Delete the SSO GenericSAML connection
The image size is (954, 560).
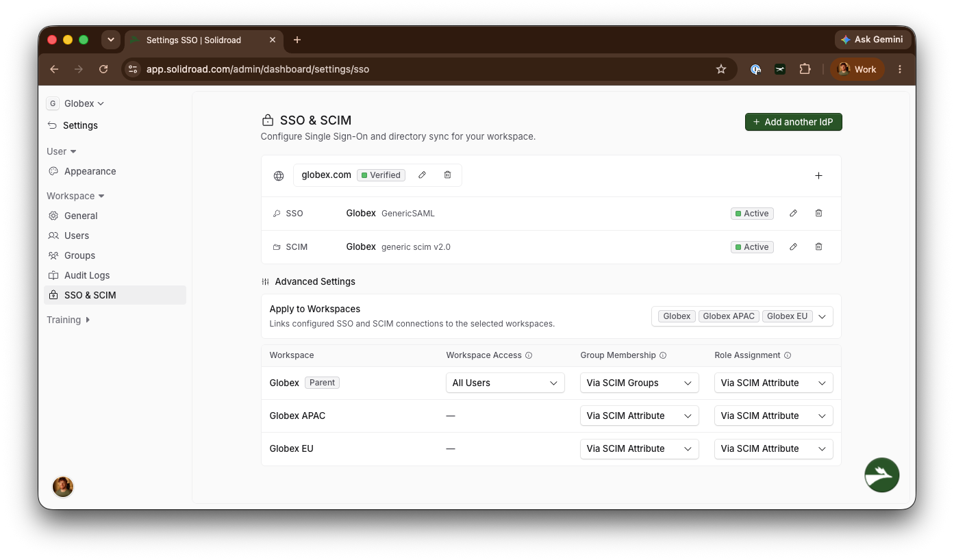pos(818,214)
